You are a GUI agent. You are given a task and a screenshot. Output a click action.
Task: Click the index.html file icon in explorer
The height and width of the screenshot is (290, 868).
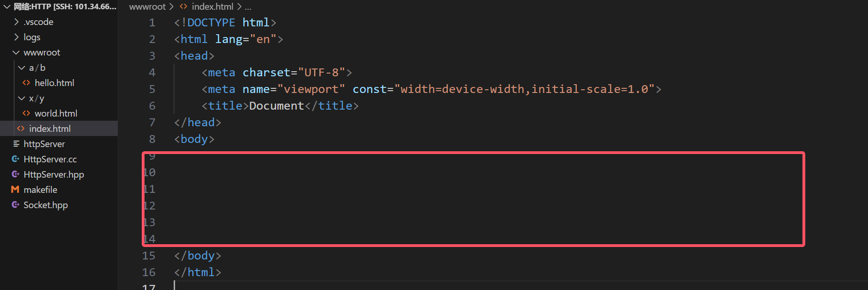point(21,129)
